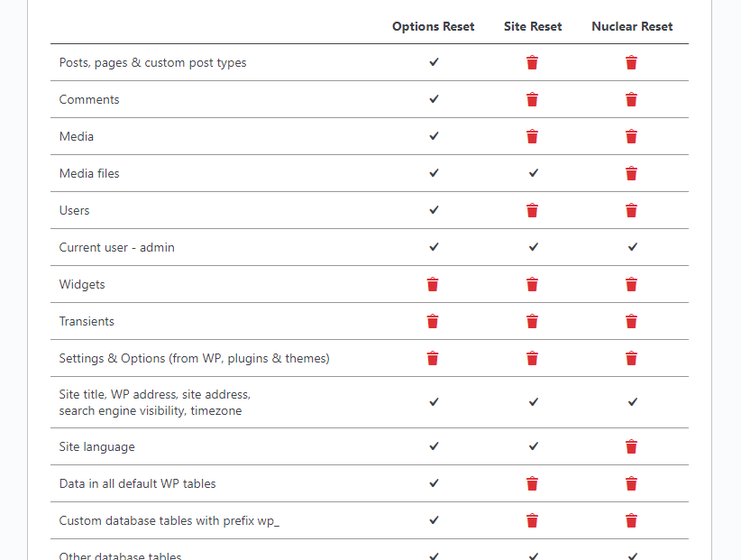Click the Nuclear Reset checkmark for Current user - admin
This screenshot has height=560, width=741.
(633, 246)
